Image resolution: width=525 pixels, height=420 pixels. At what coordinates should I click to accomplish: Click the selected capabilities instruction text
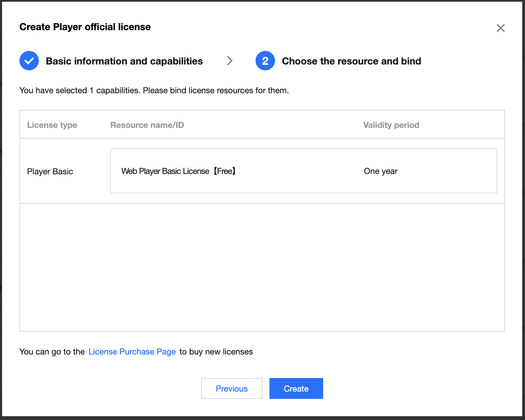154,90
